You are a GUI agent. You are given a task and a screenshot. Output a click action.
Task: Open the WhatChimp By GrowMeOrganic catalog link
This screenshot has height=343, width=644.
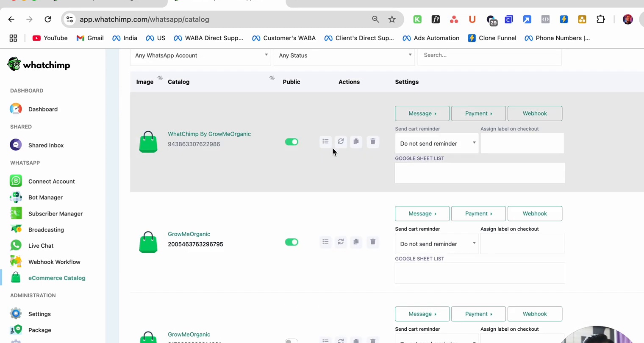209,134
